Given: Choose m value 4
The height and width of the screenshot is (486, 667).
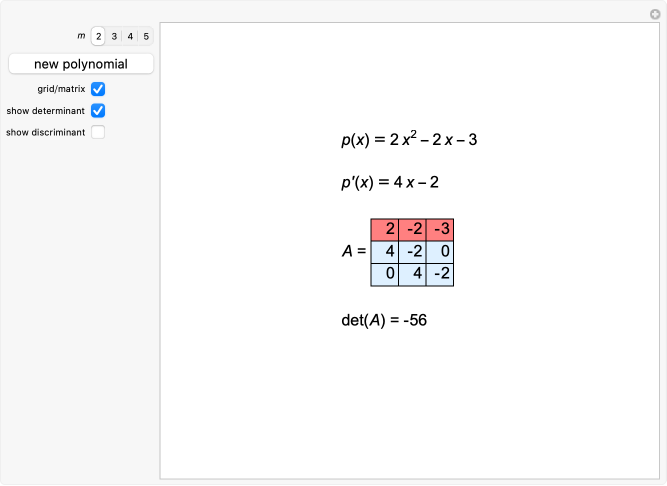Looking at the screenshot, I should pyautogui.click(x=130, y=36).
